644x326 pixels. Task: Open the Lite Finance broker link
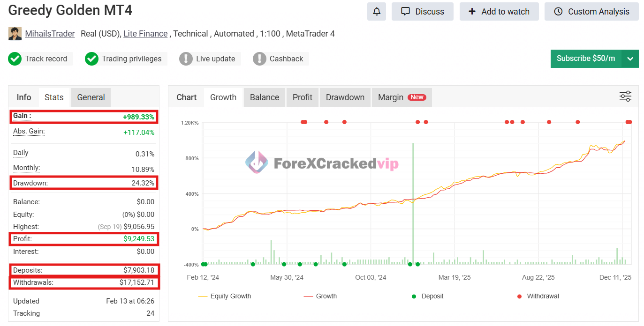(x=145, y=34)
